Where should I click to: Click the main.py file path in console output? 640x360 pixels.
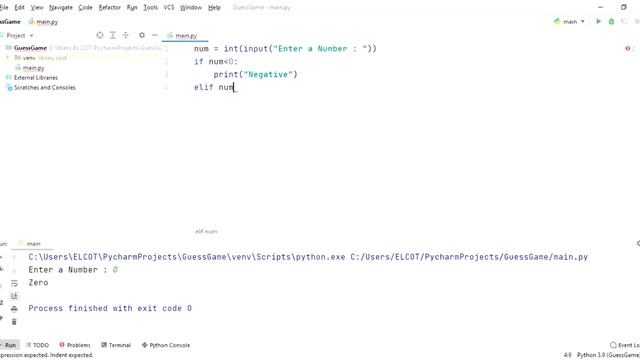(x=469, y=257)
